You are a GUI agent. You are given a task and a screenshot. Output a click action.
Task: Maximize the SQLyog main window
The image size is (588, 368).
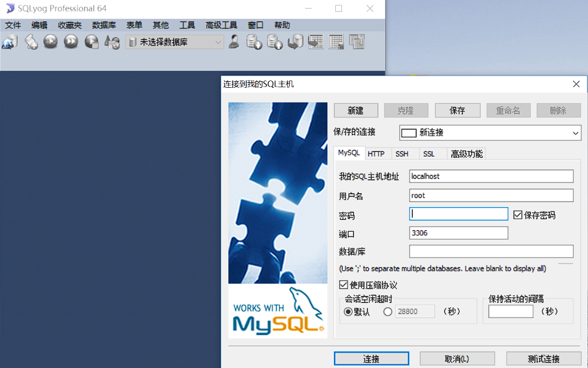[339, 8]
